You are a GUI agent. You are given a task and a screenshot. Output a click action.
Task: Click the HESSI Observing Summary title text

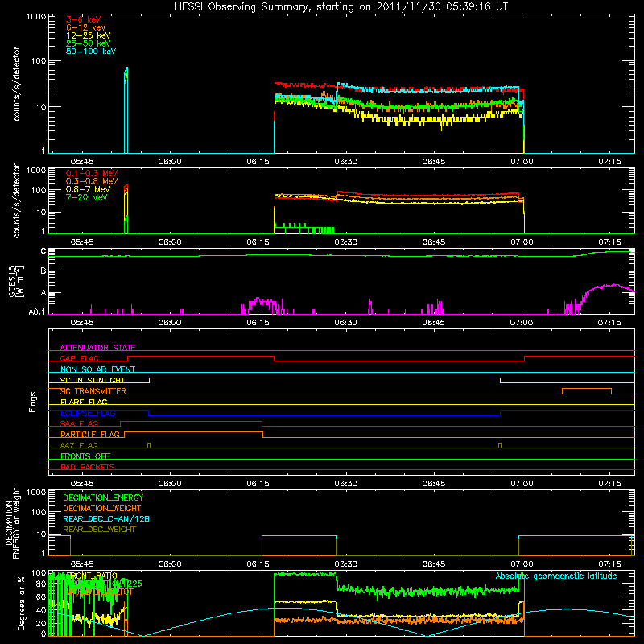pyautogui.click(x=341, y=7)
